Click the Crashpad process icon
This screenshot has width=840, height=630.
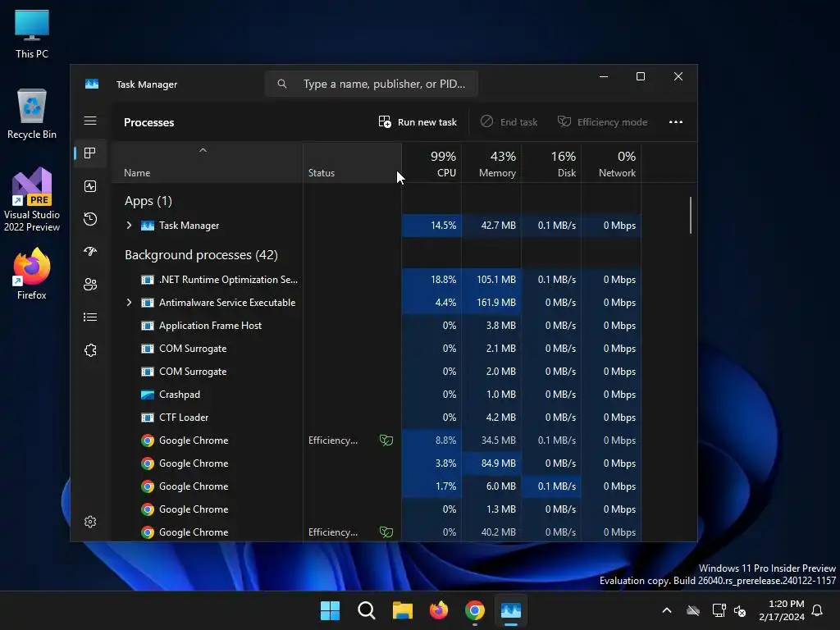pos(148,395)
